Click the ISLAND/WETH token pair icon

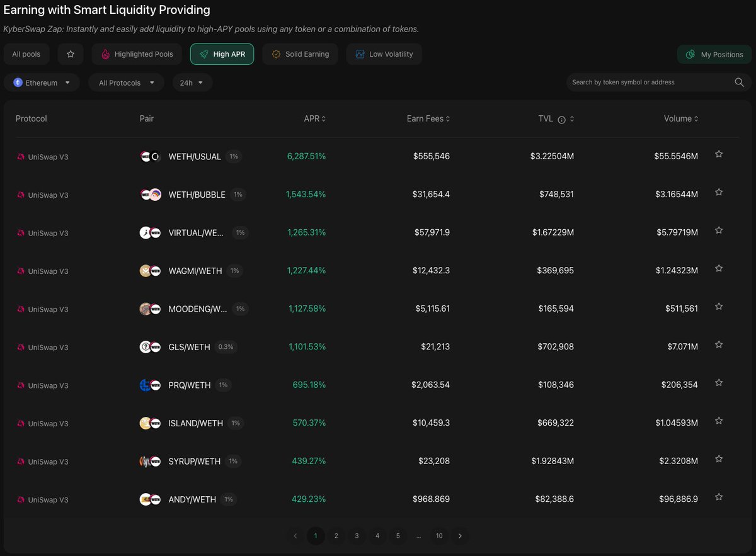point(151,423)
